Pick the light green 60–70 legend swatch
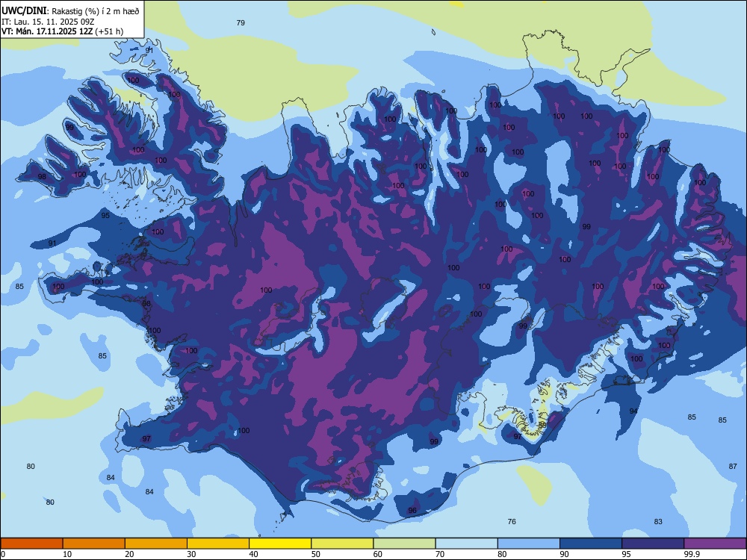The width and height of the screenshot is (747, 560). coord(404,544)
